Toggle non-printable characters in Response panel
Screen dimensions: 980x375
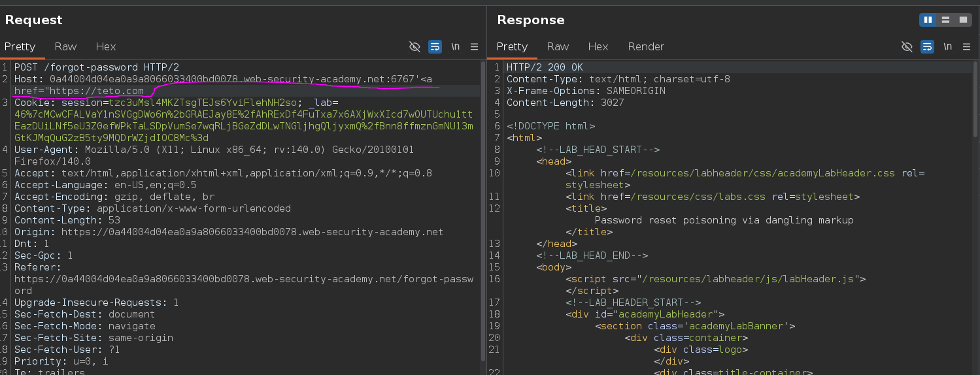pyautogui.click(x=907, y=46)
